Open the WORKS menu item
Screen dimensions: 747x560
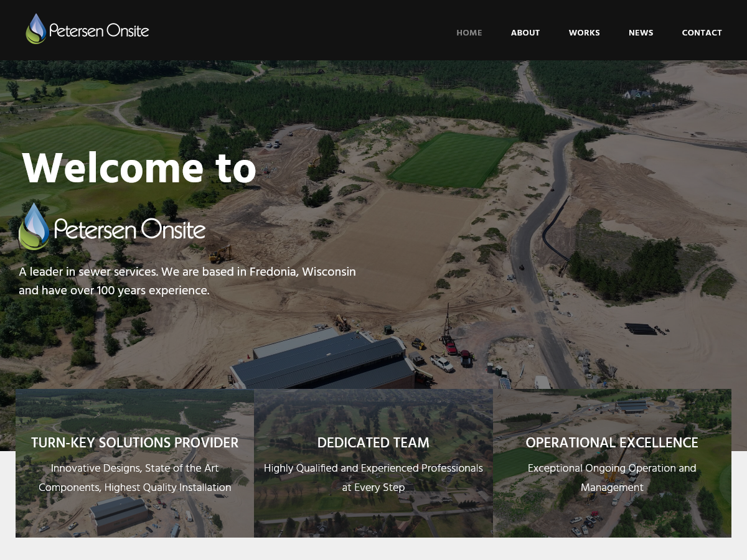point(584,33)
